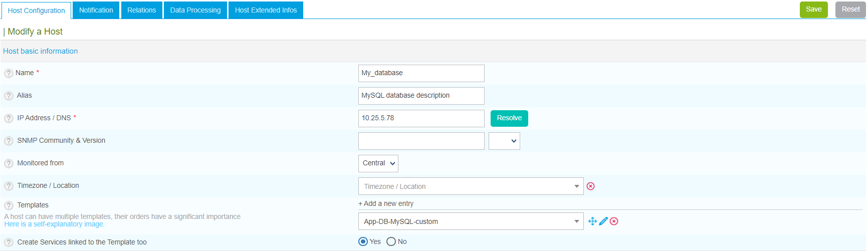868x251 pixels.
Task: Click help icon for IP Address / DNS
Action: point(9,118)
